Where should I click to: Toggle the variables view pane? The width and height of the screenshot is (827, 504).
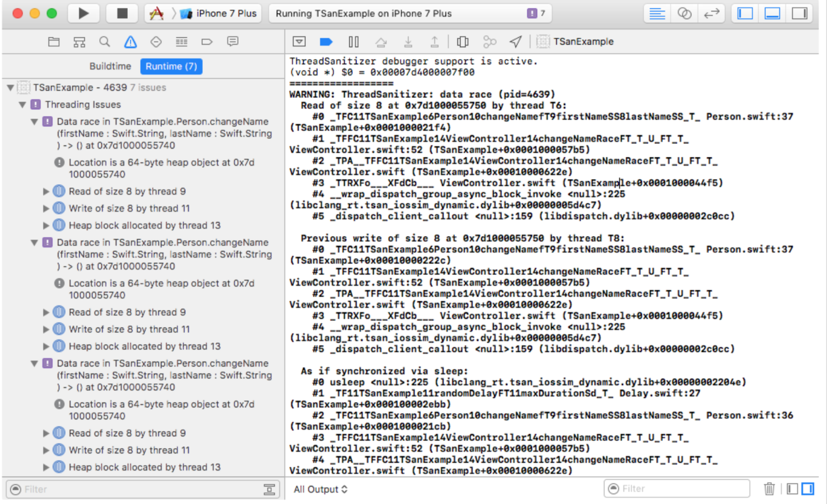792,488
